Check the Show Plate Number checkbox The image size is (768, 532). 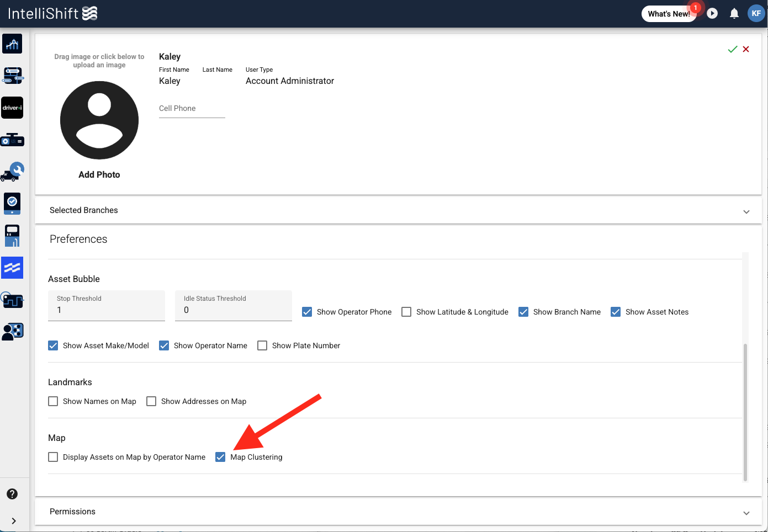[262, 345]
